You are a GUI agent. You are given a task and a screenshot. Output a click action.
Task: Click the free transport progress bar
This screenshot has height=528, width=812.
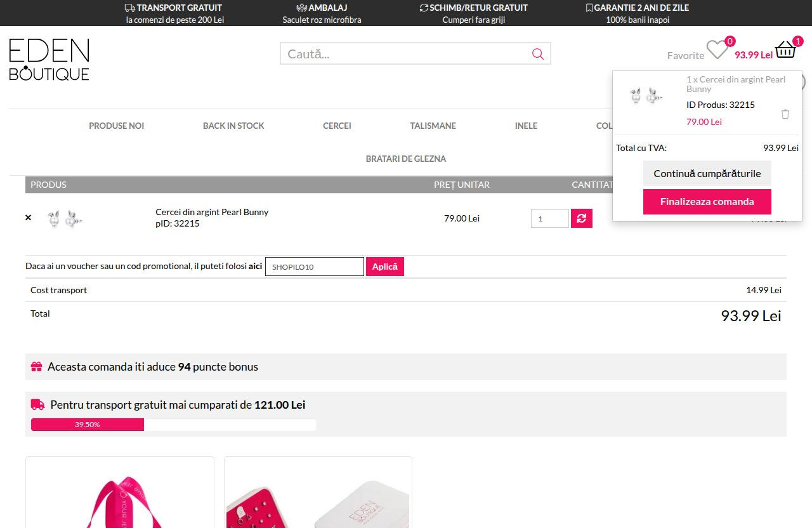(174, 425)
